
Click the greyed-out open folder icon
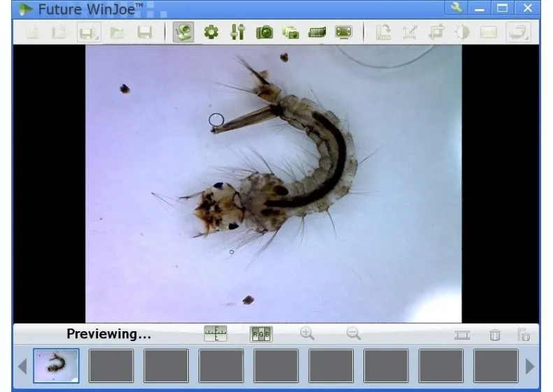coord(117,33)
